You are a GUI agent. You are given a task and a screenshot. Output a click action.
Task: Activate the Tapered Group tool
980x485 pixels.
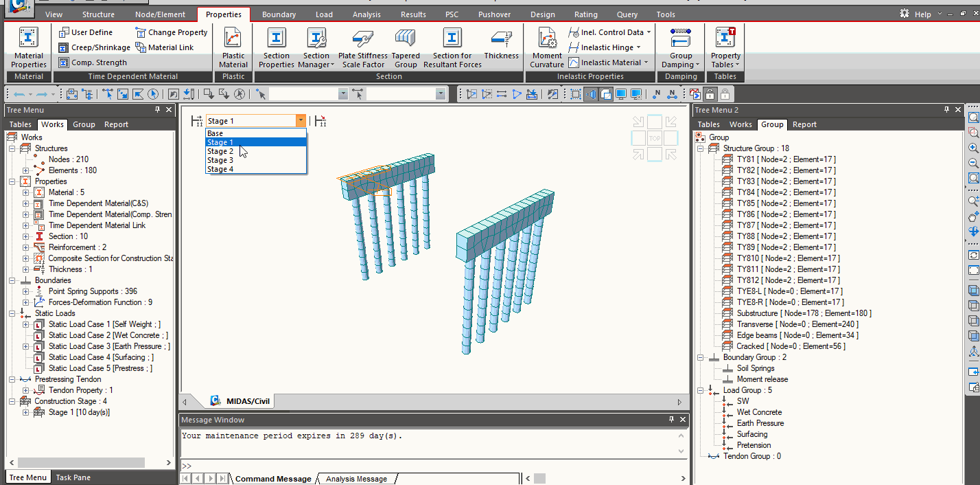click(x=406, y=43)
